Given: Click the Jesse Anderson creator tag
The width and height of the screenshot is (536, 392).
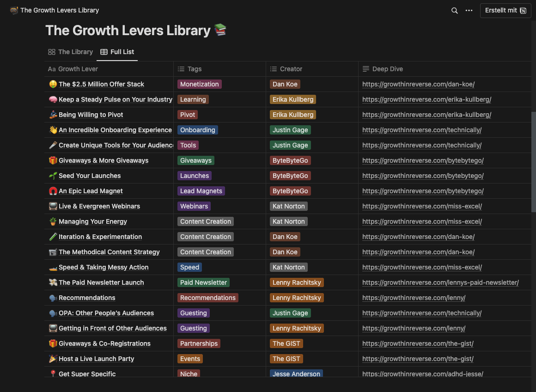Looking at the screenshot, I should 296,374.
